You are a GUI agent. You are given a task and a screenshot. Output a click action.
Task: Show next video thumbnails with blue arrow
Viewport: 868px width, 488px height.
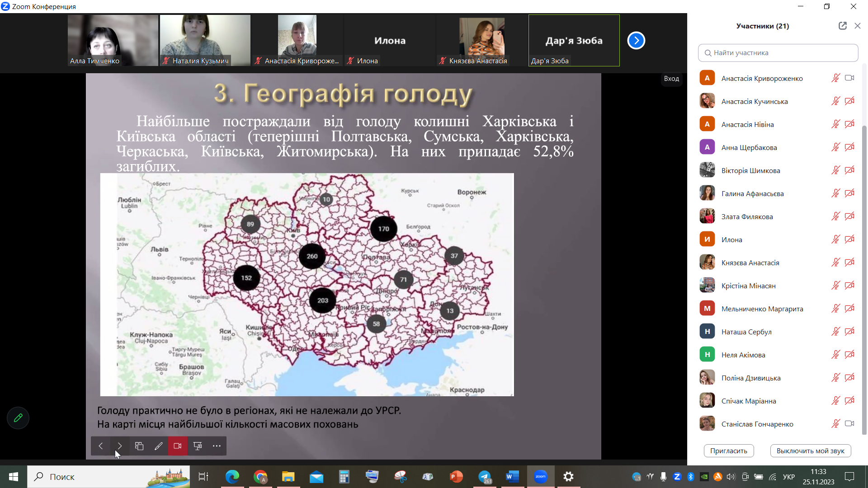636,41
